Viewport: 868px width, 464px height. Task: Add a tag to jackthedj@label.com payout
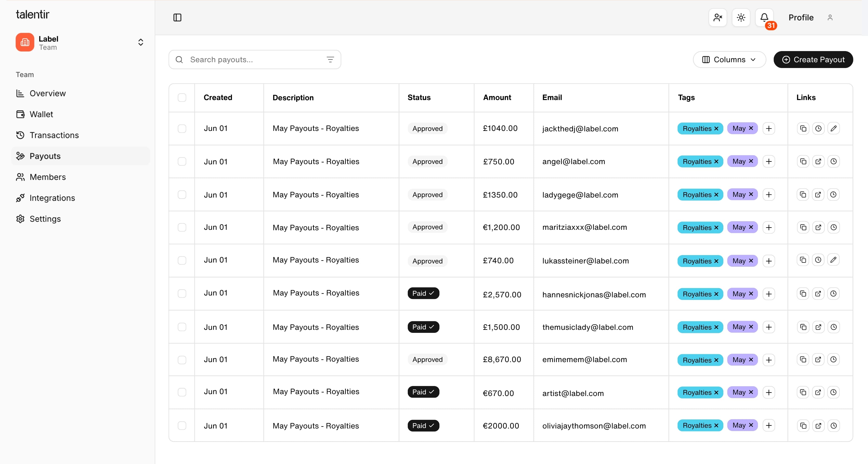tap(769, 128)
